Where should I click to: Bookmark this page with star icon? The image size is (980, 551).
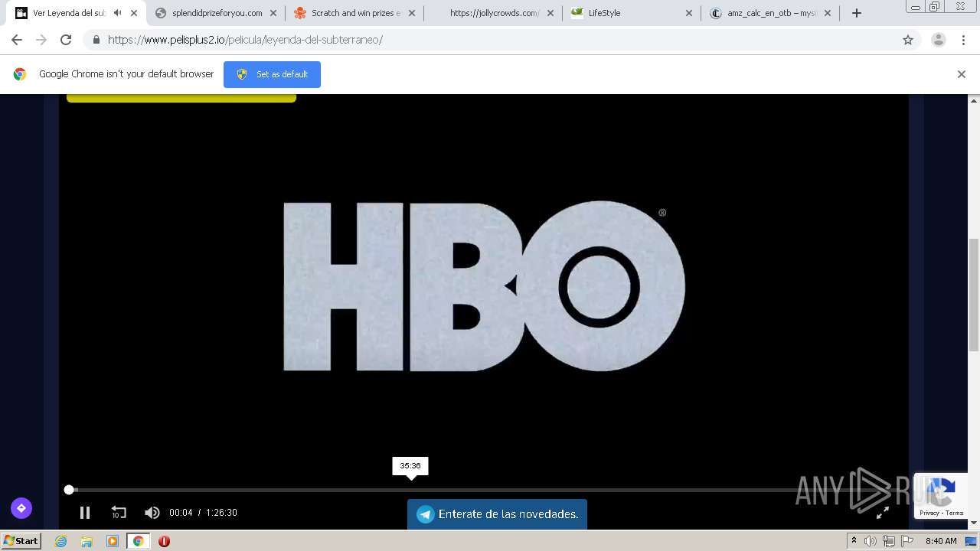[908, 40]
